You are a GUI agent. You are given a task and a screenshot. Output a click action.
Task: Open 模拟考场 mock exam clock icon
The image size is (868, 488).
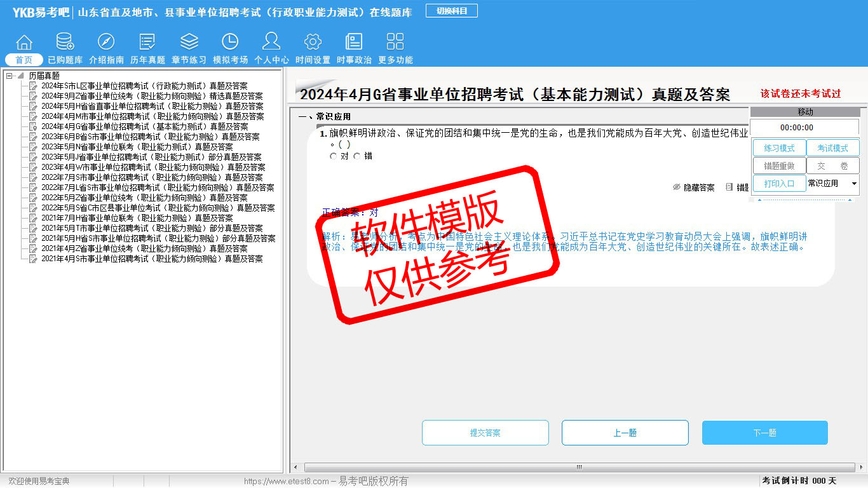[x=230, y=43]
